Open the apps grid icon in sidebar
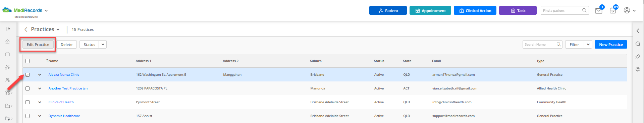Viewport: 644px width, 123px height. (7, 93)
